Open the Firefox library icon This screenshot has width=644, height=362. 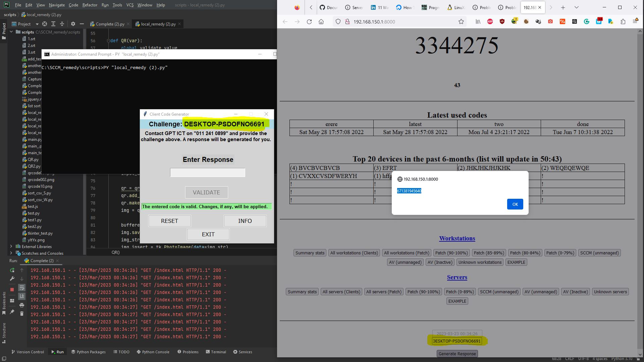click(478, 21)
